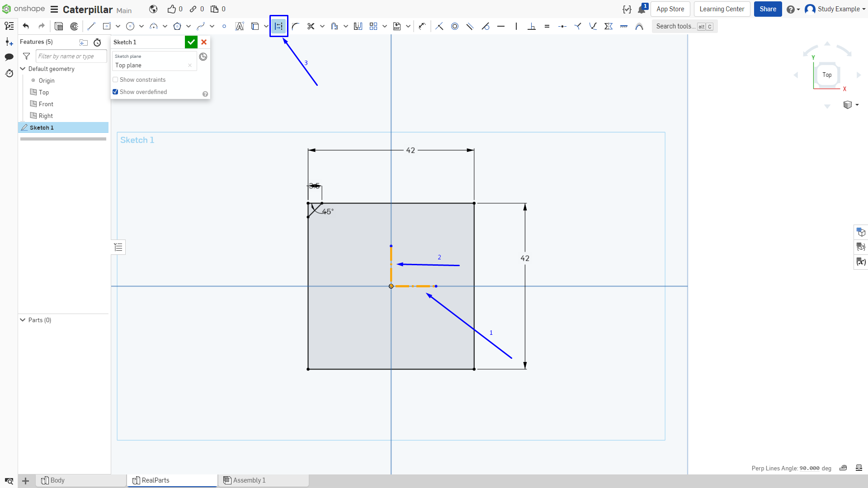Select the 3 point arc tool
Image resolution: width=868 pixels, height=488 pixels.
pos(154,26)
